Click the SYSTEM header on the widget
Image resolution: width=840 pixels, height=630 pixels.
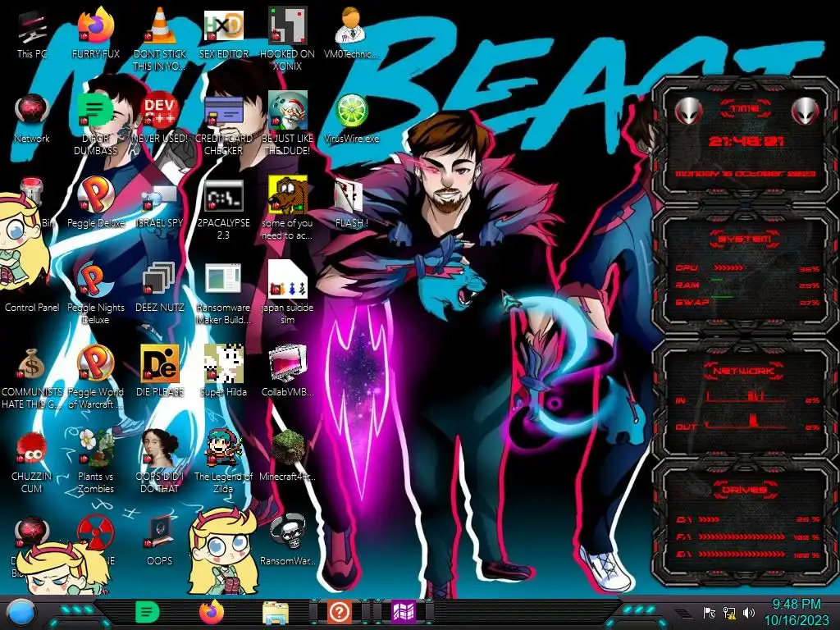(x=745, y=239)
